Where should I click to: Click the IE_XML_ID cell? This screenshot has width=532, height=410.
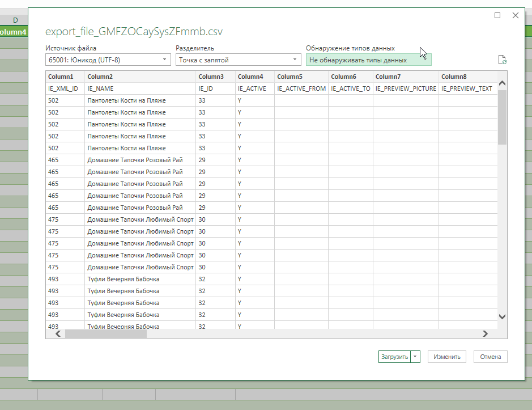point(65,88)
